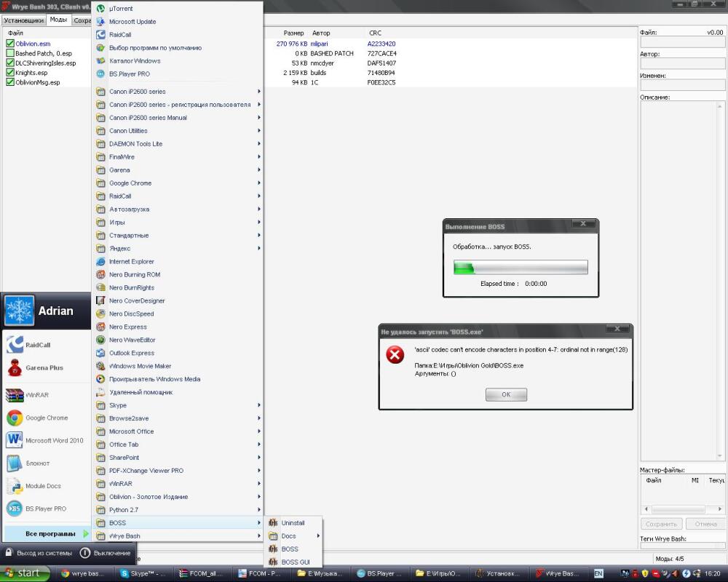Open Все программы menu
This screenshot has width=728, height=582.
tap(47, 534)
